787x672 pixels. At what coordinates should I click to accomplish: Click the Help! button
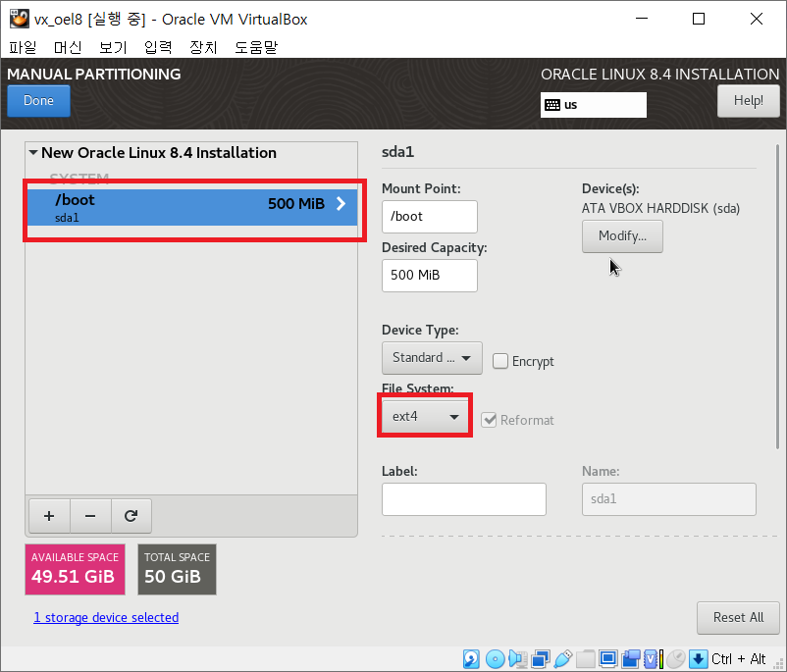pyautogui.click(x=749, y=100)
